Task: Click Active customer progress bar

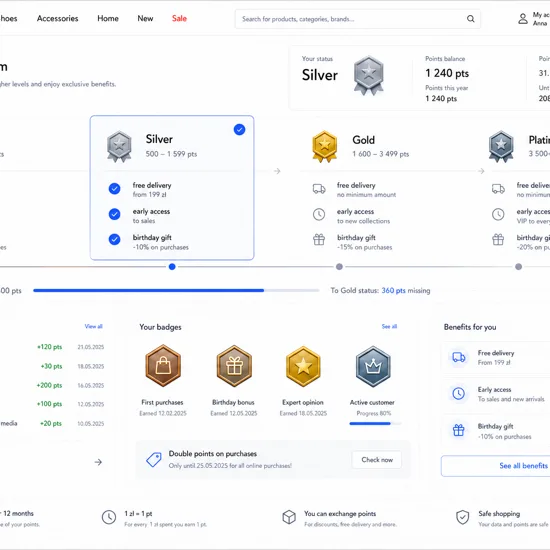Action: pos(375,424)
